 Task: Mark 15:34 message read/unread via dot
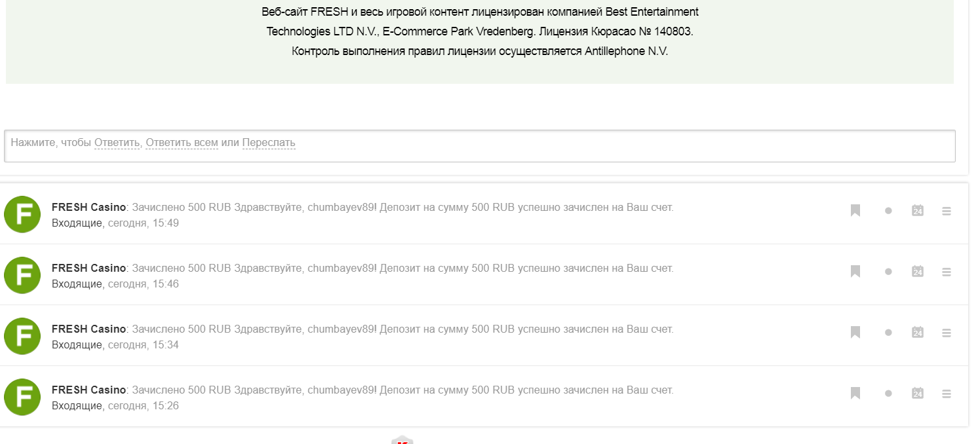(888, 333)
